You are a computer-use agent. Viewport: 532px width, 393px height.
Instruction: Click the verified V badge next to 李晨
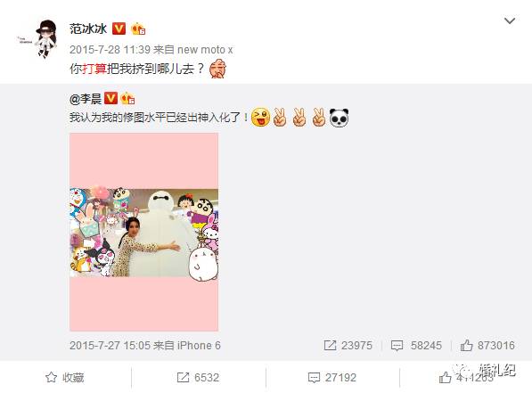pyautogui.click(x=110, y=98)
